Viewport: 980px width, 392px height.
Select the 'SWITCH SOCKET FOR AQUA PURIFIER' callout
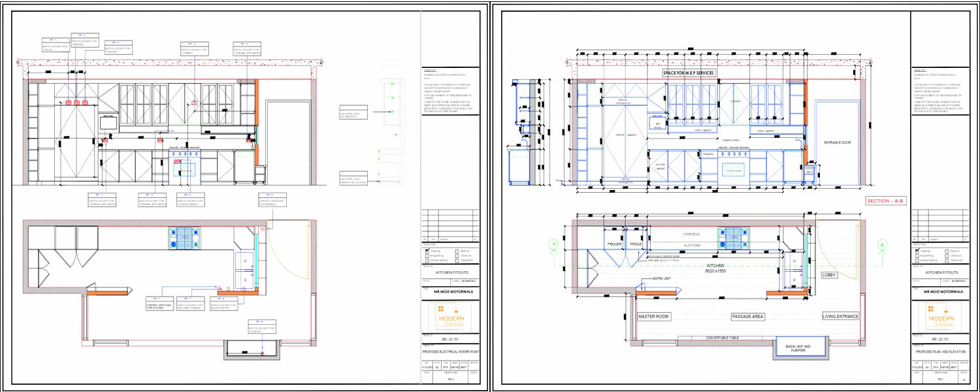[223, 304]
